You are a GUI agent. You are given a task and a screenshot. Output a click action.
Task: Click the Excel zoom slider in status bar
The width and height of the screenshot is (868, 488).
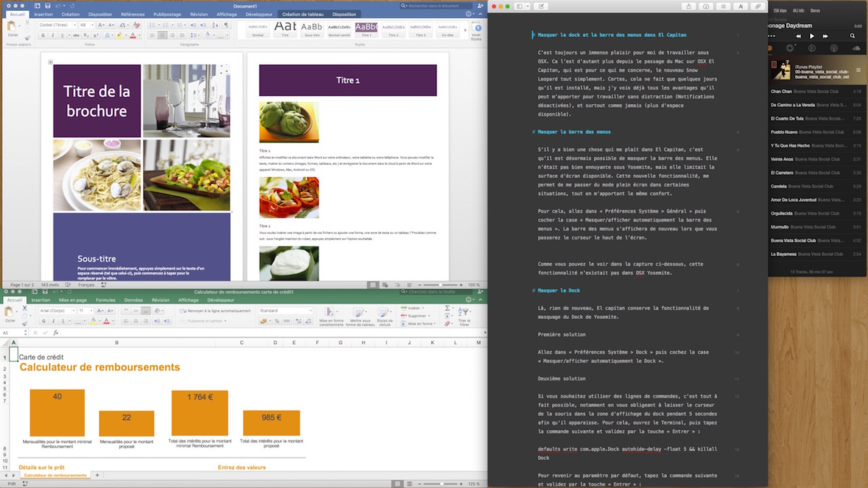click(x=442, y=483)
